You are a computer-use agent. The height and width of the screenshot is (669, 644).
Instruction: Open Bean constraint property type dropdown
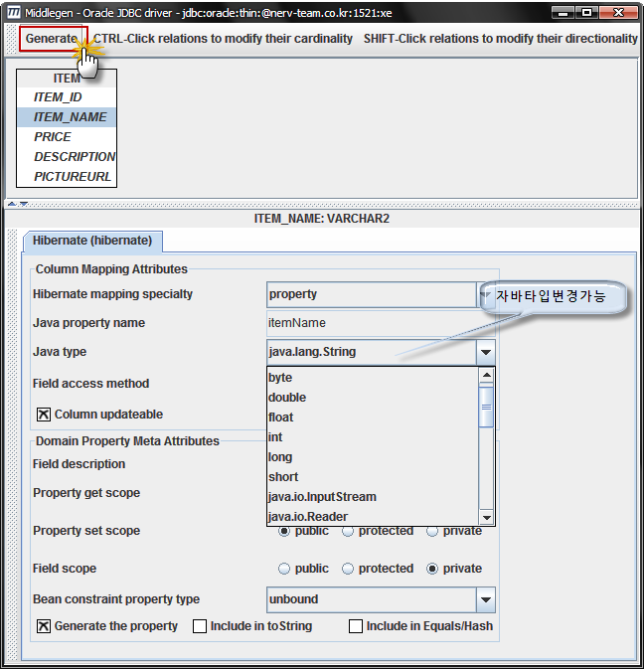485,599
